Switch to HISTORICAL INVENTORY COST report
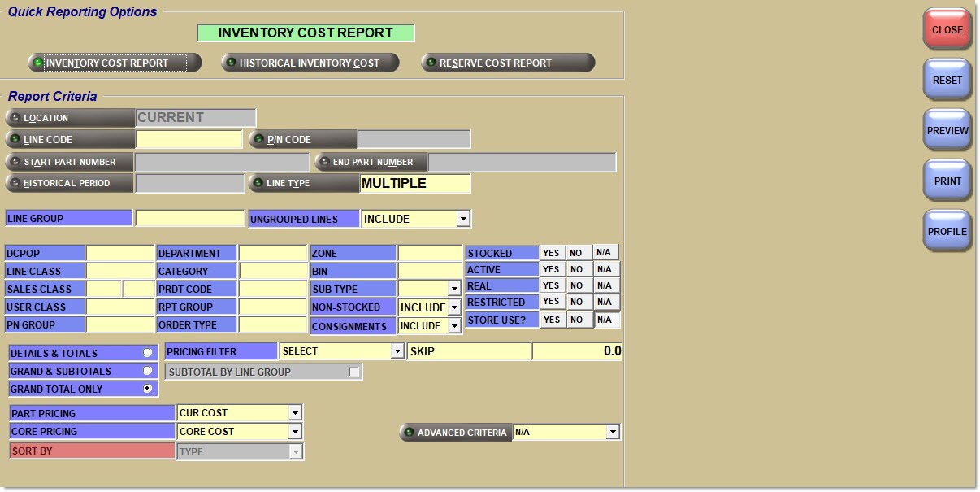This screenshot has width=980, height=492. 310,63
